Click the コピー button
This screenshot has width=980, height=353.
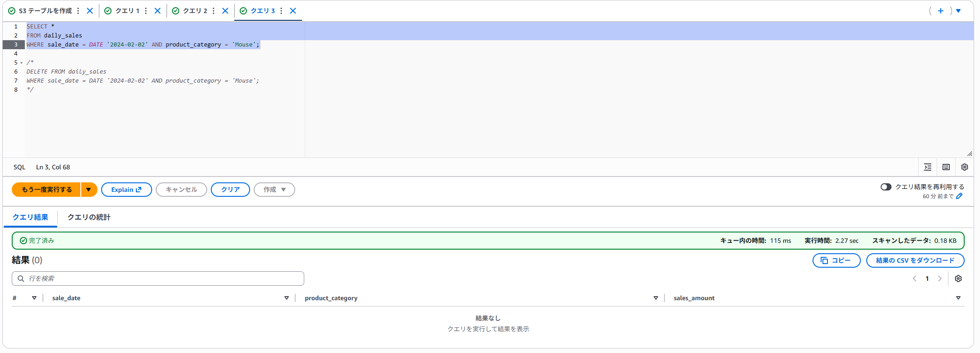[836, 260]
